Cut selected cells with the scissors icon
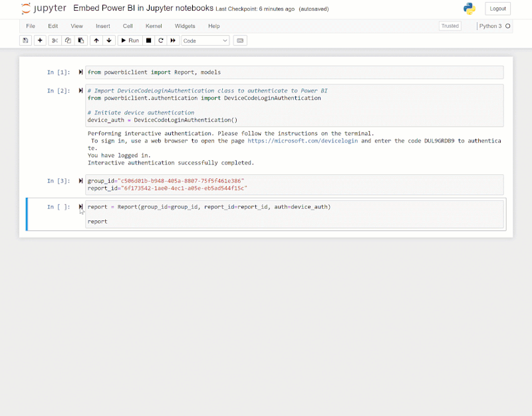This screenshot has width=532, height=416. pos(55,41)
